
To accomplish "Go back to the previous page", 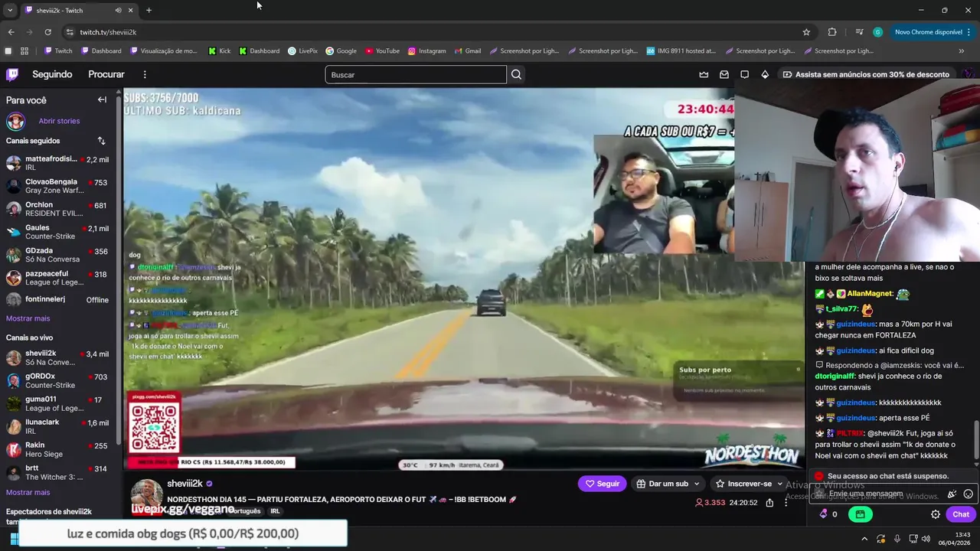I will 11,32.
